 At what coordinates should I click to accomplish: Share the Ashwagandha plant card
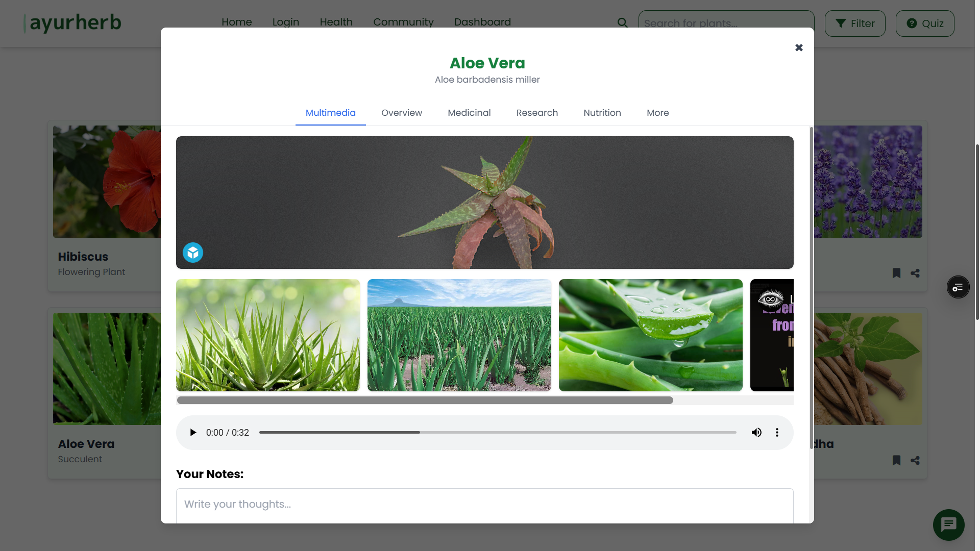(915, 460)
